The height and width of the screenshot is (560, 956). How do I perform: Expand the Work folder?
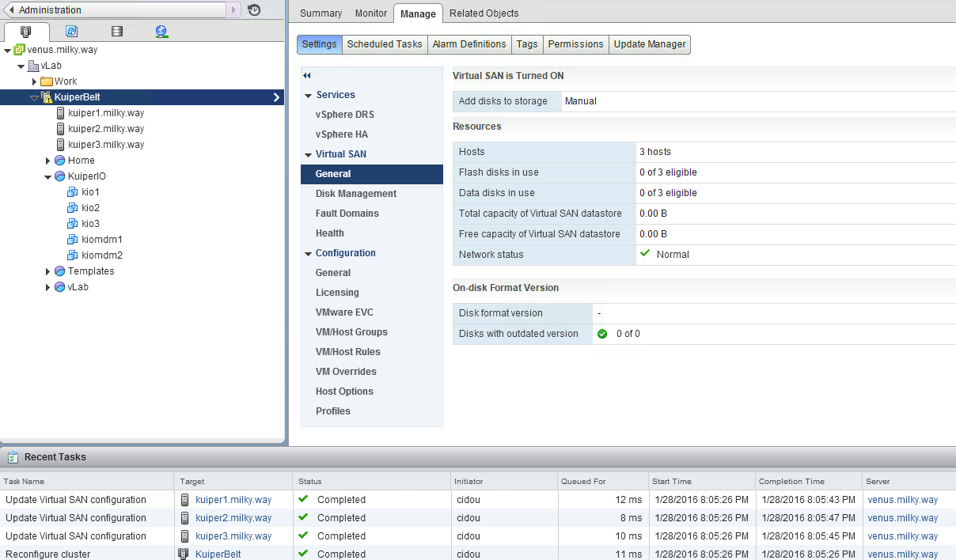pos(35,81)
